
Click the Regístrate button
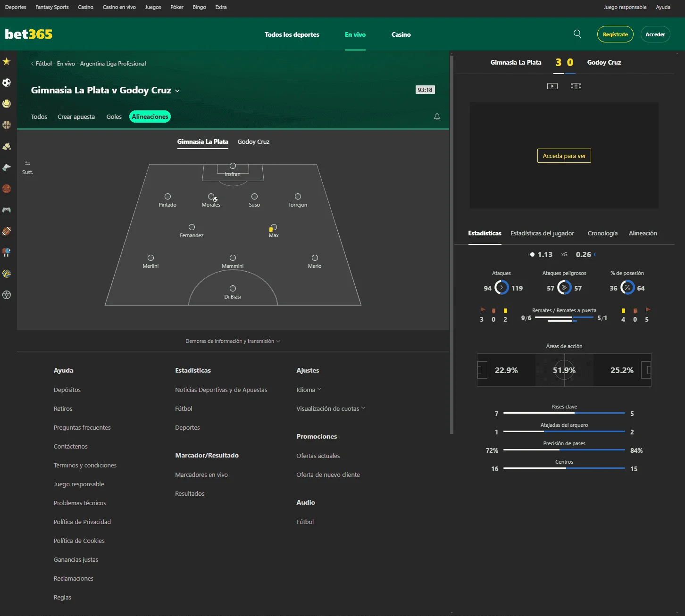coord(615,34)
